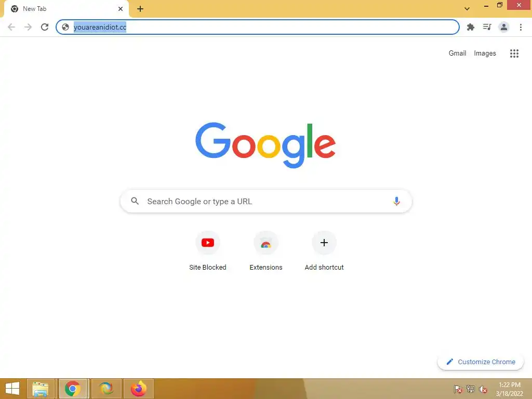Open the Google apps grid

click(514, 54)
